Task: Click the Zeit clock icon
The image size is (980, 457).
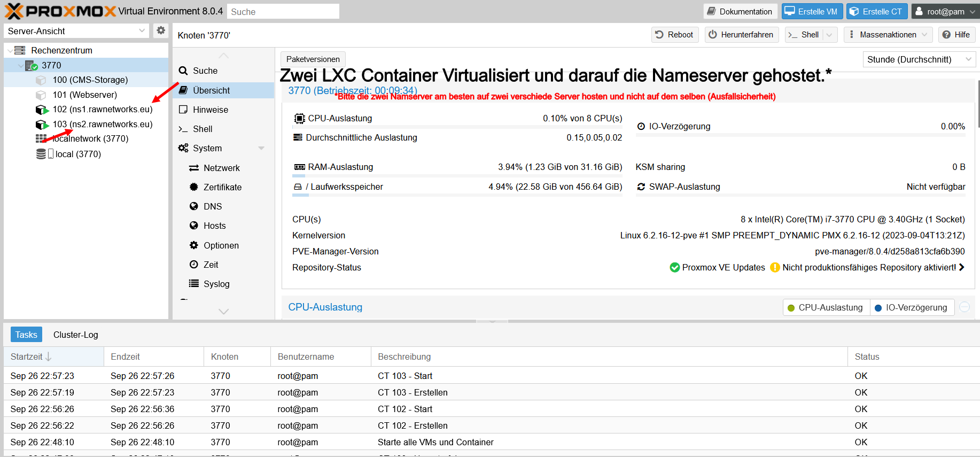Action: click(x=194, y=264)
